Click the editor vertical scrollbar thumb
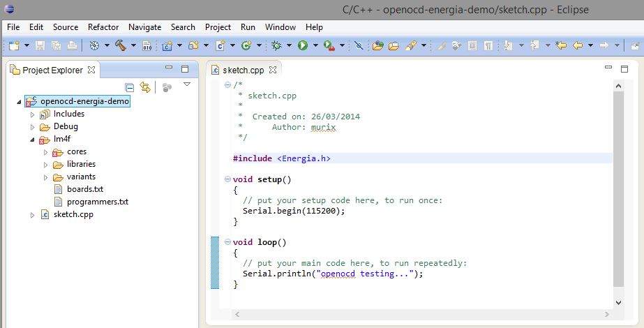Viewport: 644px width, 328px height. [x=619, y=189]
